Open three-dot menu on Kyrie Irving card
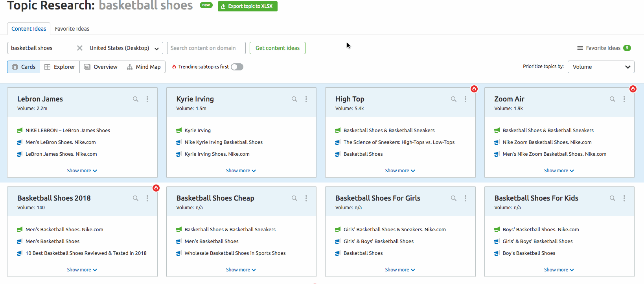 tap(306, 99)
